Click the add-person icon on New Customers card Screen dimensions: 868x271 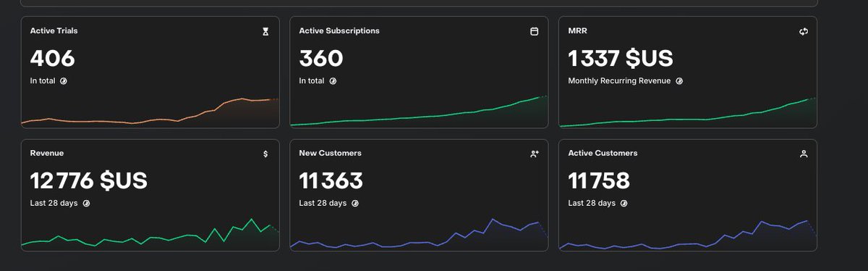[535, 154]
